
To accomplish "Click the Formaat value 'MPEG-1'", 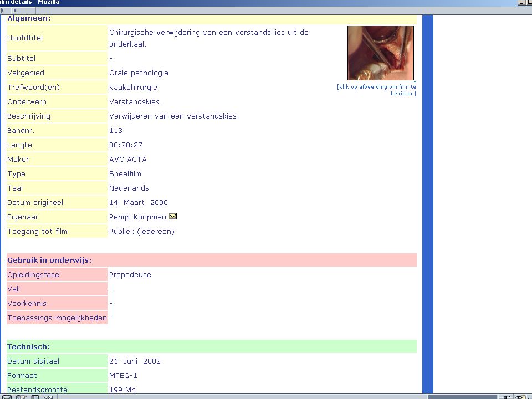I will point(123,376).
